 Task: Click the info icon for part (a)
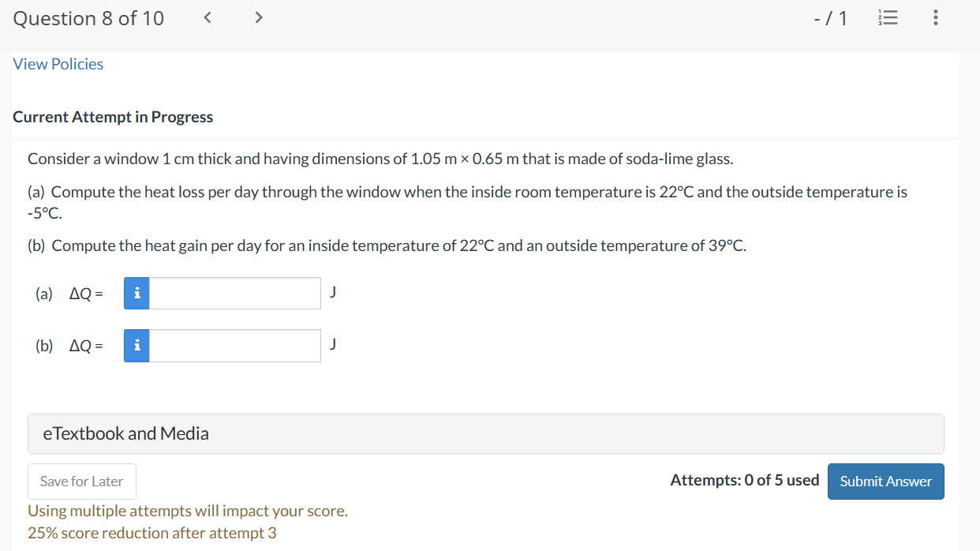tap(137, 294)
